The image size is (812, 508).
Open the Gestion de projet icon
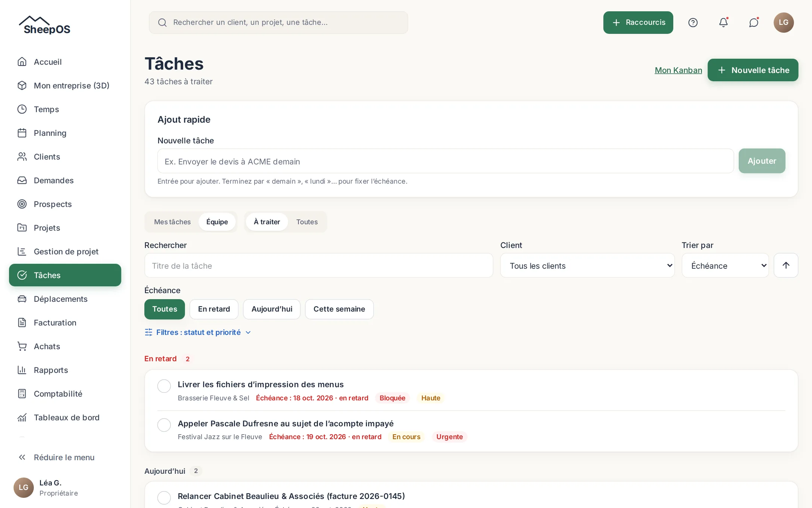point(22,251)
